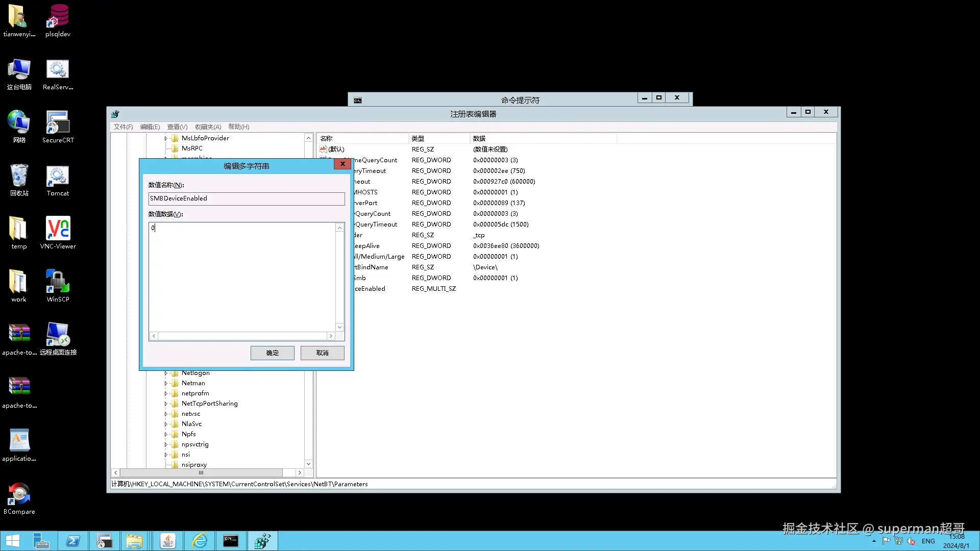Click the 确定 confirm button

coord(272,353)
